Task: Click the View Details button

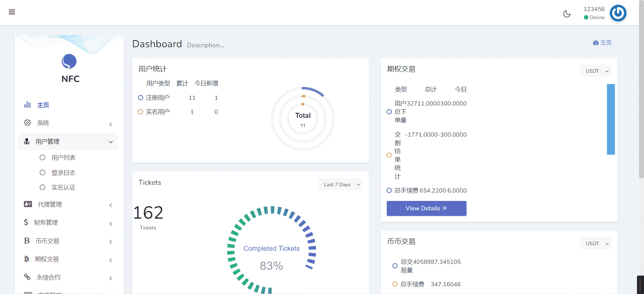Action: (x=426, y=208)
